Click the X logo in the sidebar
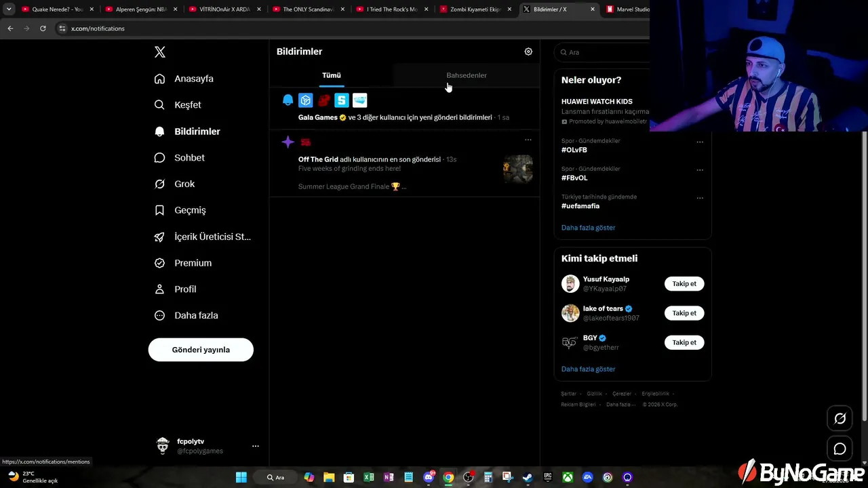Viewport: 868px width, 488px height. coord(160,52)
